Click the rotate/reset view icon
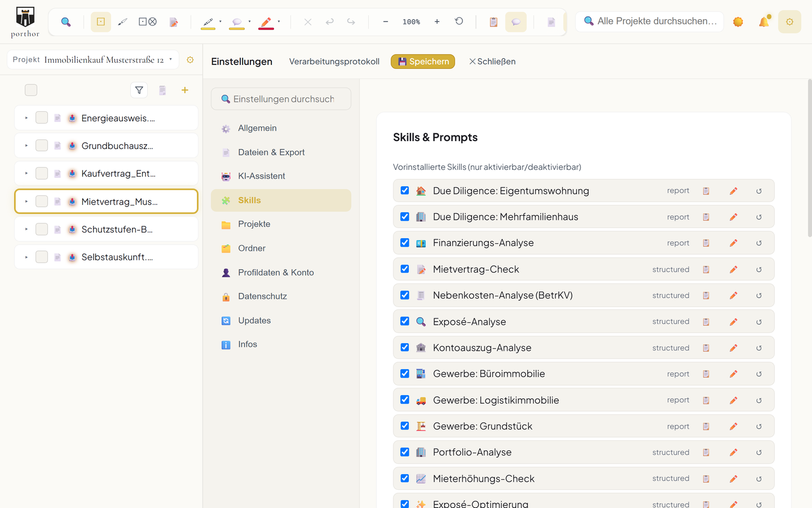 [x=459, y=21]
